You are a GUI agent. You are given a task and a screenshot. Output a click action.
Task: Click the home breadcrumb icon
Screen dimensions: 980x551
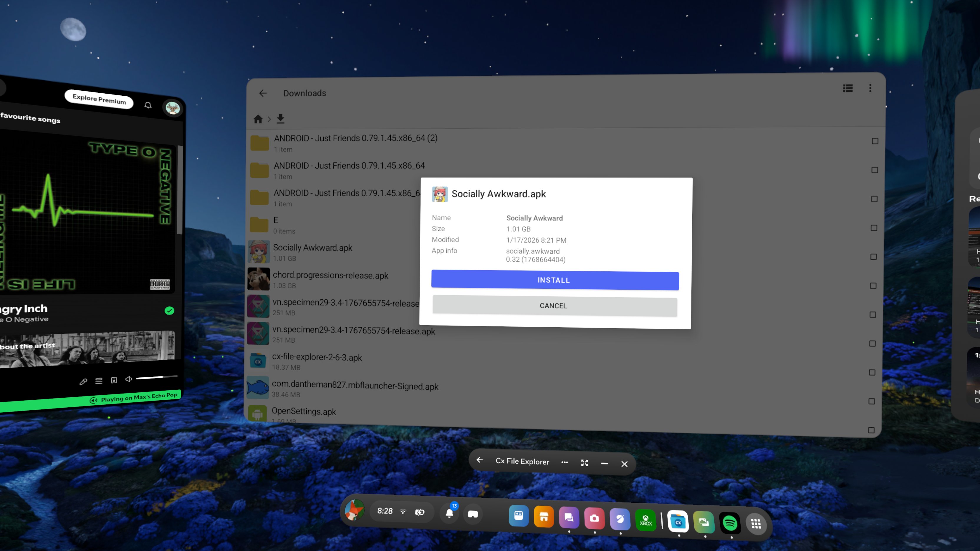(x=258, y=119)
